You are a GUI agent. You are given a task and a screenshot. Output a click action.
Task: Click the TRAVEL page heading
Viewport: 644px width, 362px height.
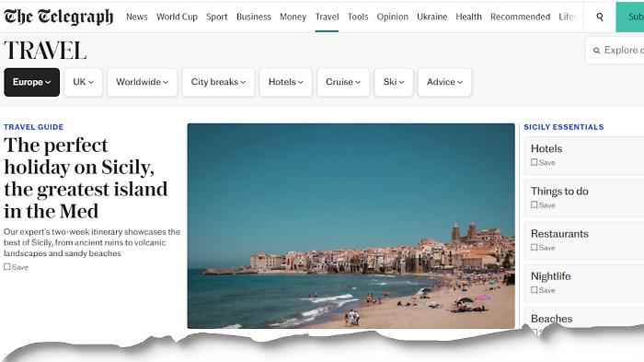(x=45, y=50)
